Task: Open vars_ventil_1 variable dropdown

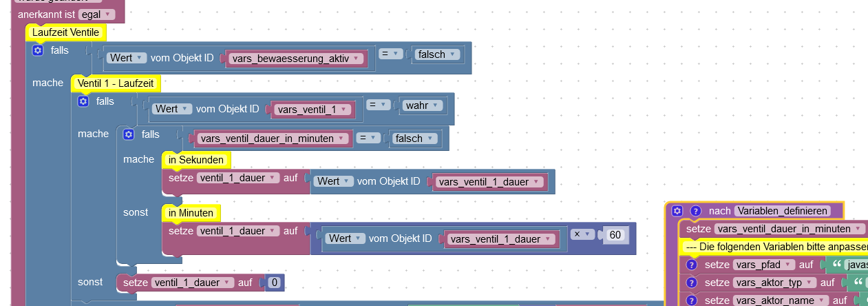Action: 313,110
